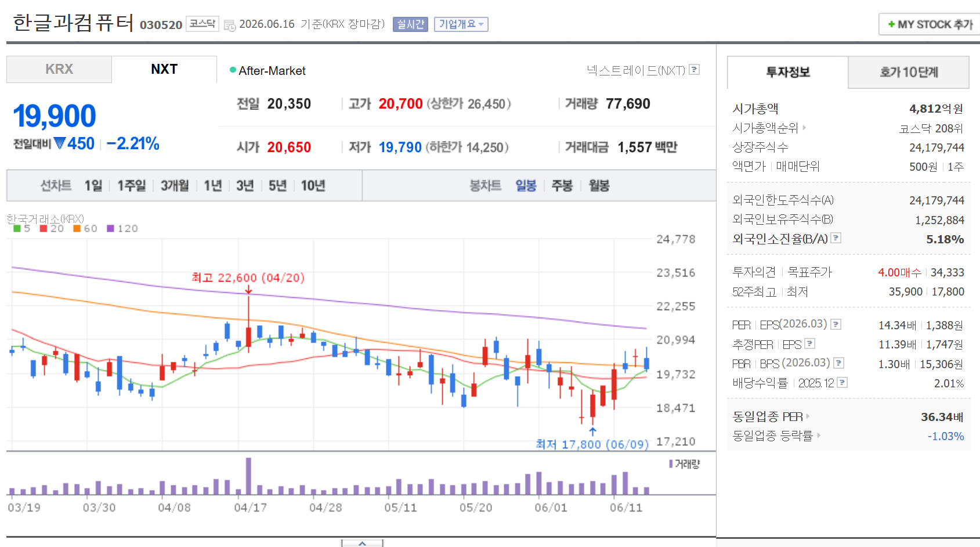Select the 5년 line chart period

[x=277, y=186]
